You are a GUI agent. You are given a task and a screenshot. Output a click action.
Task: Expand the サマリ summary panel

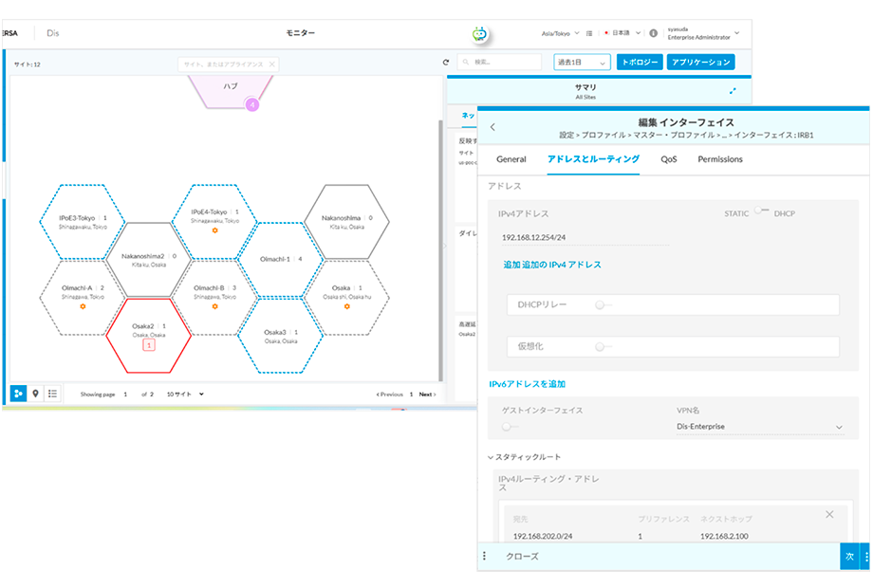tap(733, 92)
